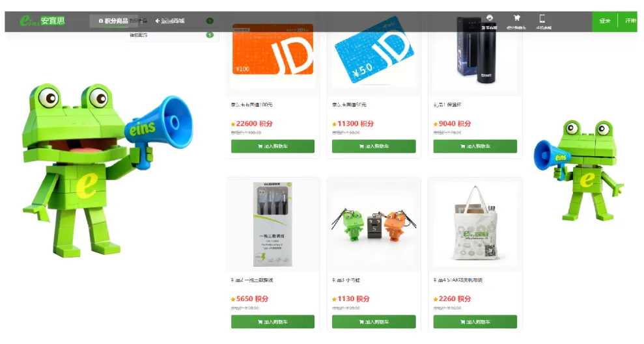Viewport: 644px width, 344px height.
Task: Click the 注册 register button
Action: (x=630, y=21)
